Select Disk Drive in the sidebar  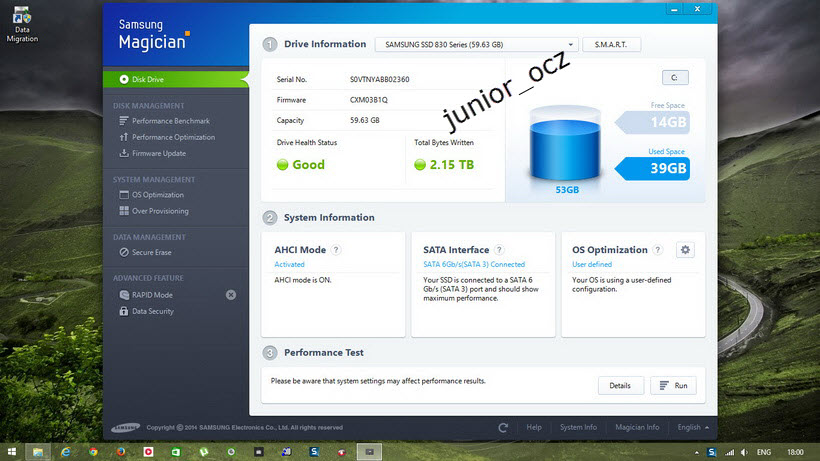tap(176, 79)
